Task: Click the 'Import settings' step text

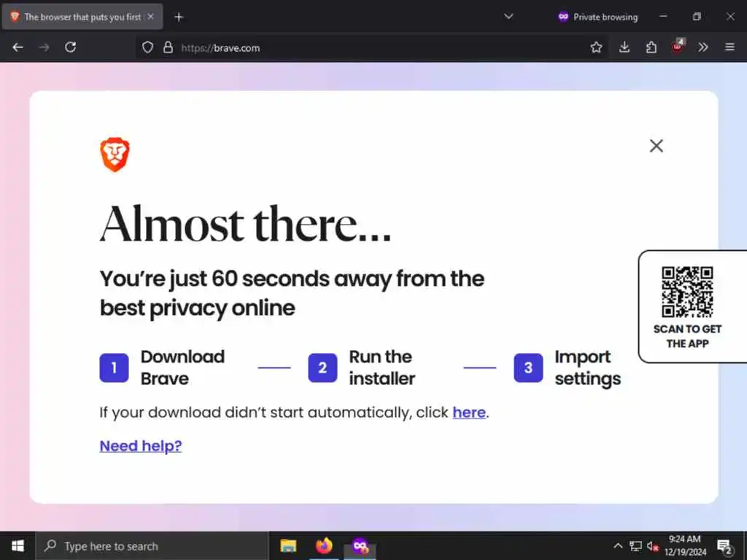Action: [588, 367]
